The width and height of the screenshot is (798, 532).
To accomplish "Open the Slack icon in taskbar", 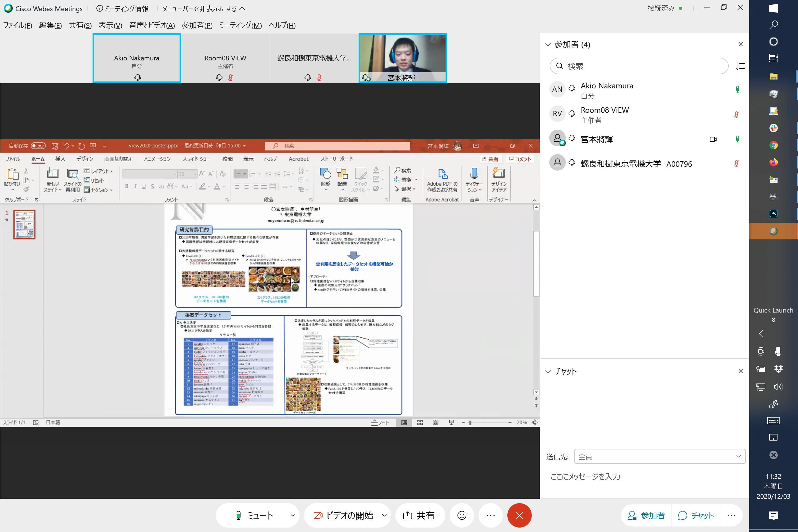I will coord(773,128).
